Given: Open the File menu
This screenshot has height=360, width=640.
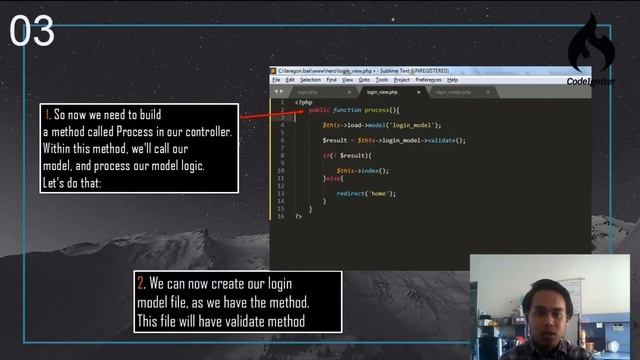Looking at the screenshot, I should pos(276,80).
